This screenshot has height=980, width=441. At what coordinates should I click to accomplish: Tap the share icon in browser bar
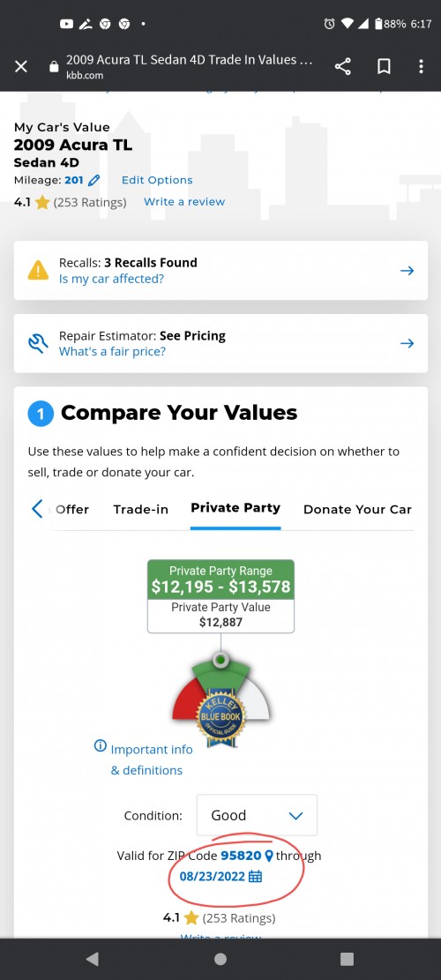(342, 66)
